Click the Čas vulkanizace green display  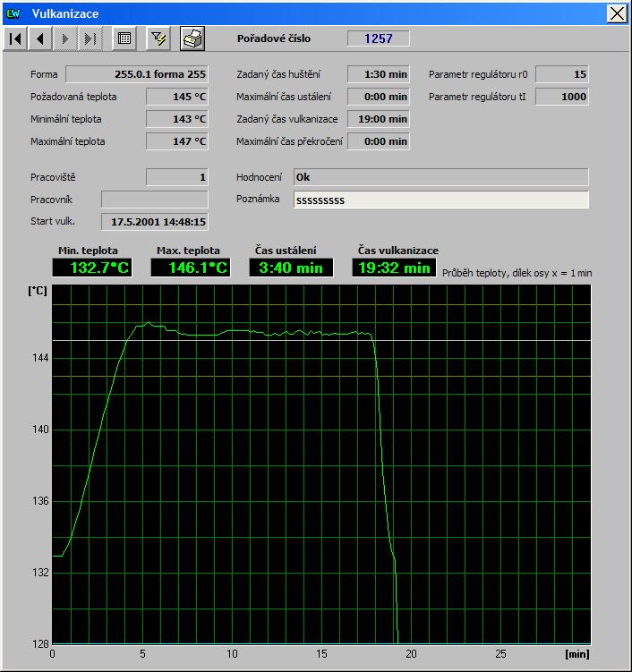point(392,268)
